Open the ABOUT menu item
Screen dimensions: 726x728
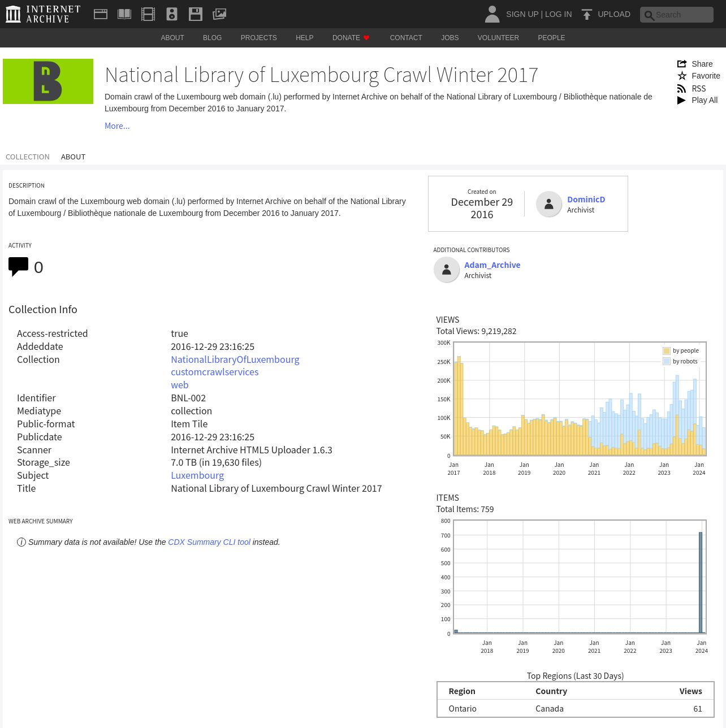click(x=172, y=38)
